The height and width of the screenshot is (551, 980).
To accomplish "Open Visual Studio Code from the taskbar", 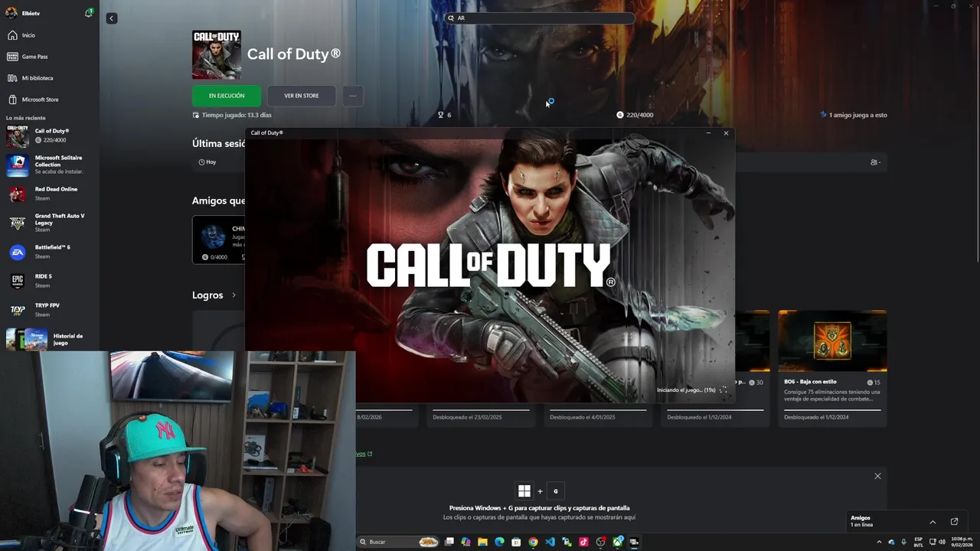I will 550,542.
